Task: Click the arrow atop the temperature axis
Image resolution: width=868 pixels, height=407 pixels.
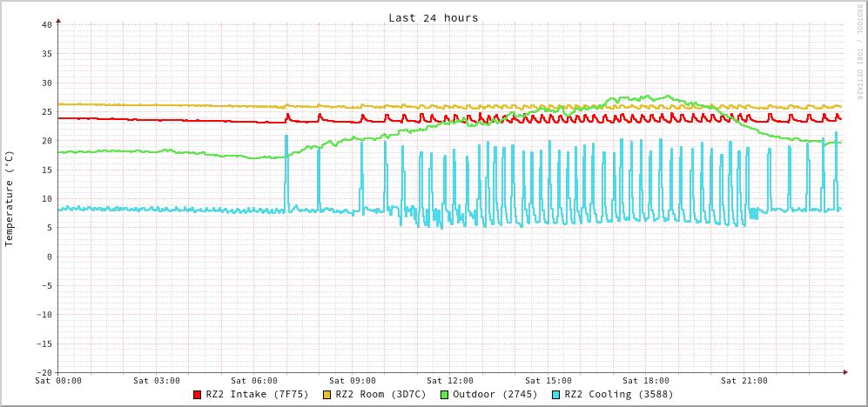Action: tap(58, 19)
